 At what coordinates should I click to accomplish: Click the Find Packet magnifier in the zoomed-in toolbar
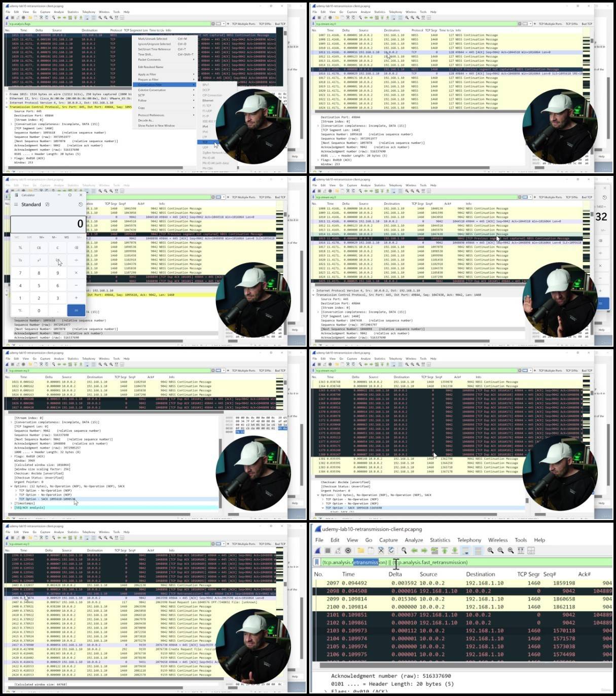pos(404,551)
